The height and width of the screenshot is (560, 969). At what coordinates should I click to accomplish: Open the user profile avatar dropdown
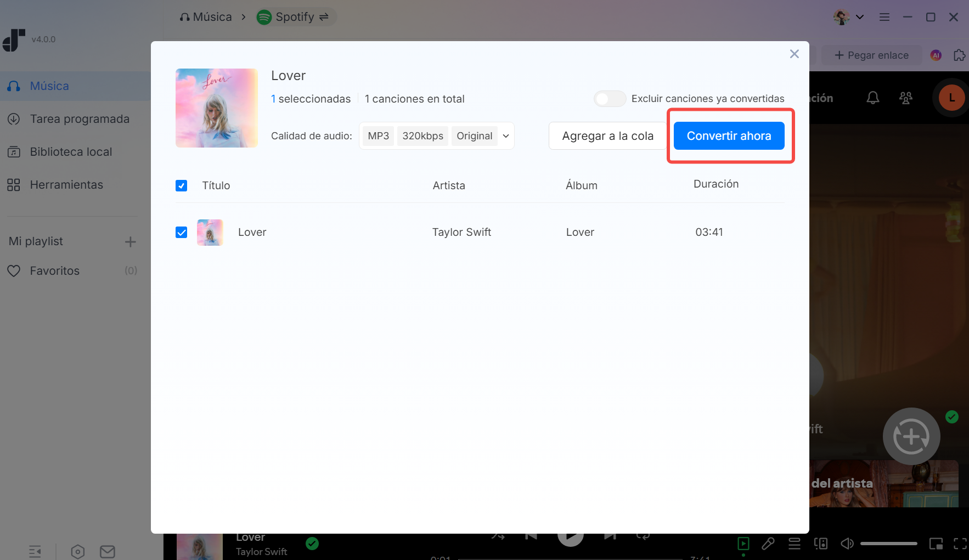[848, 17]
